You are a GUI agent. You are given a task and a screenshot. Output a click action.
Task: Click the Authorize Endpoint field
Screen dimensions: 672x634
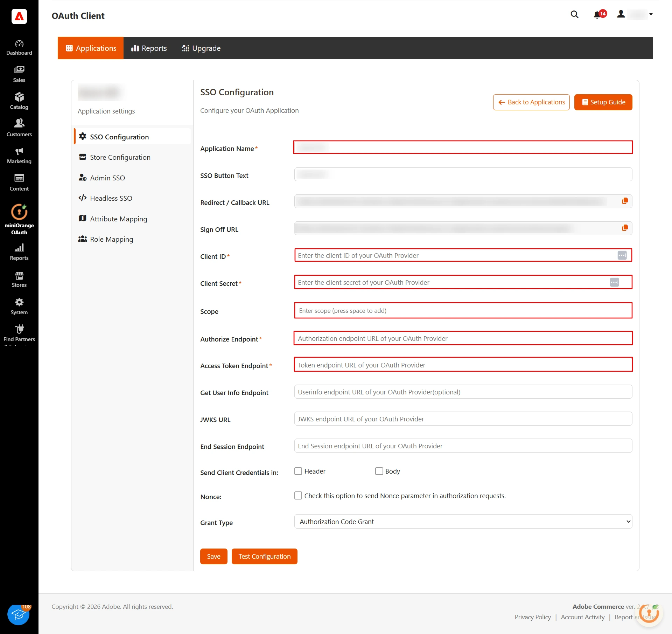pos(463,338)
